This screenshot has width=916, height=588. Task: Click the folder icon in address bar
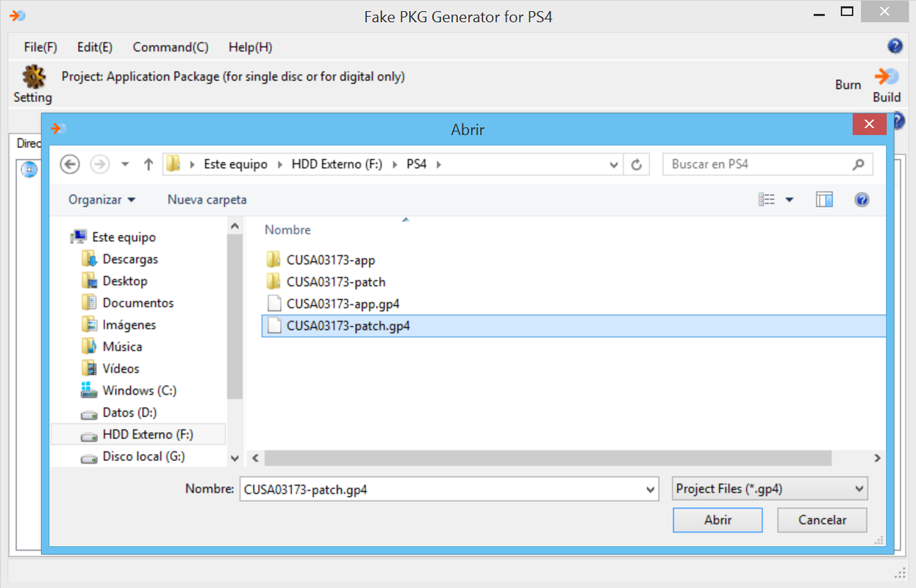(173, 164)
